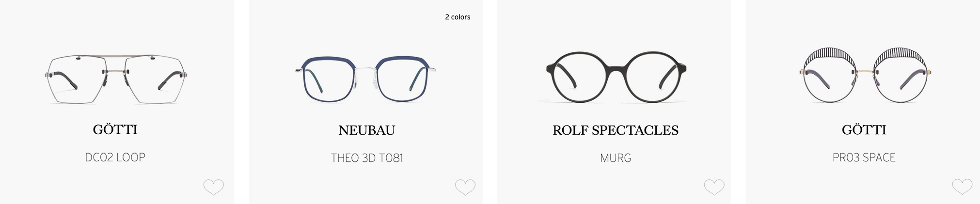Open the ROLF SPECTACLES brand heading
The image size is (980, 204).
tap(616, 130)
